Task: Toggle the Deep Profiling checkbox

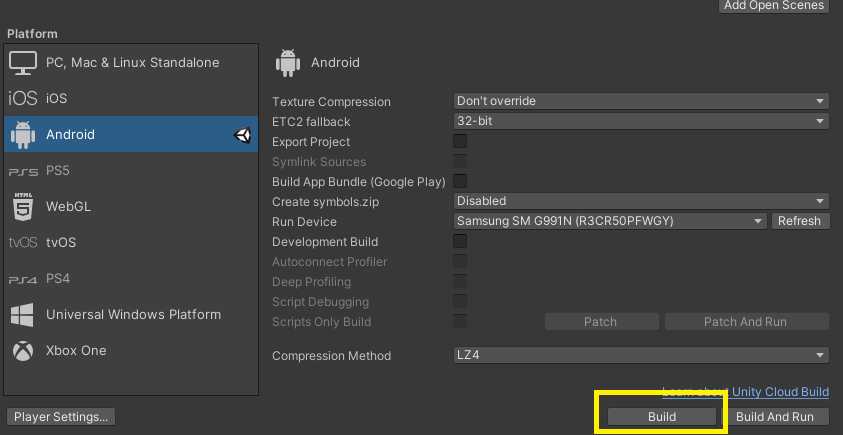Action: point(460,281)
